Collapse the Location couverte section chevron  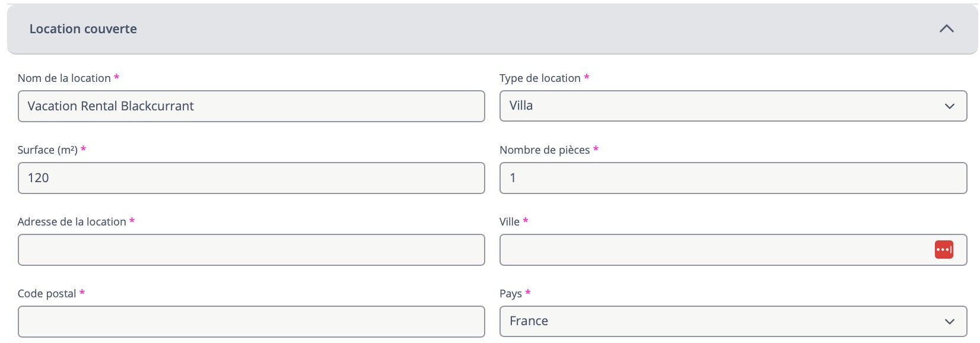946,28
